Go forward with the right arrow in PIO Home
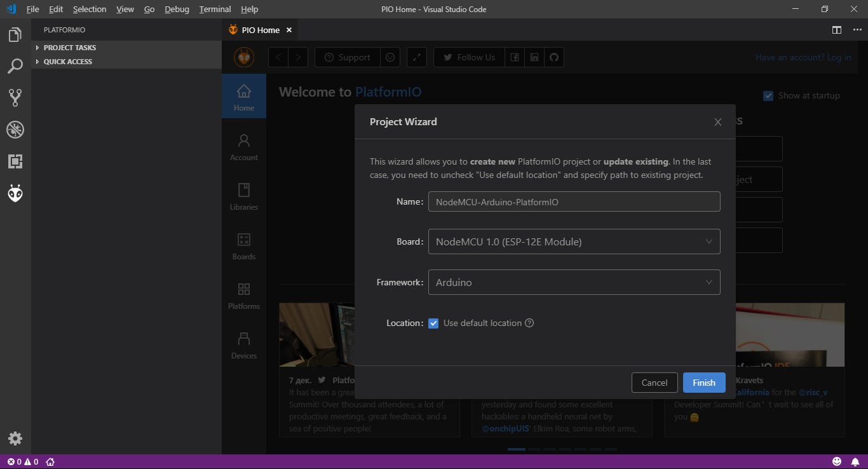Viewport: 868px width, 469px height. [298, 57]
